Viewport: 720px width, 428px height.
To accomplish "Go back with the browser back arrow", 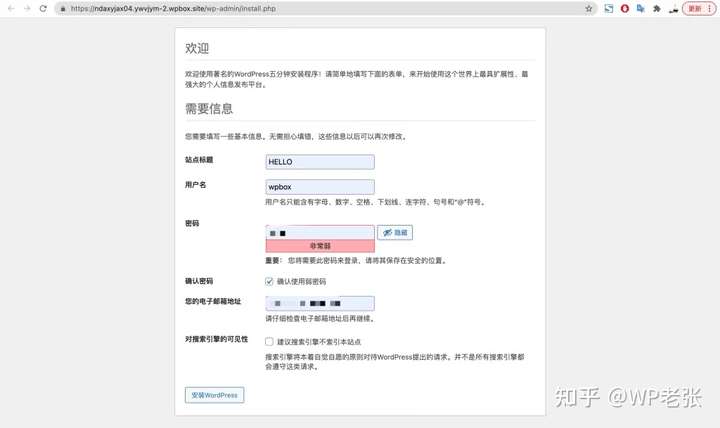I will coord(11,8).
